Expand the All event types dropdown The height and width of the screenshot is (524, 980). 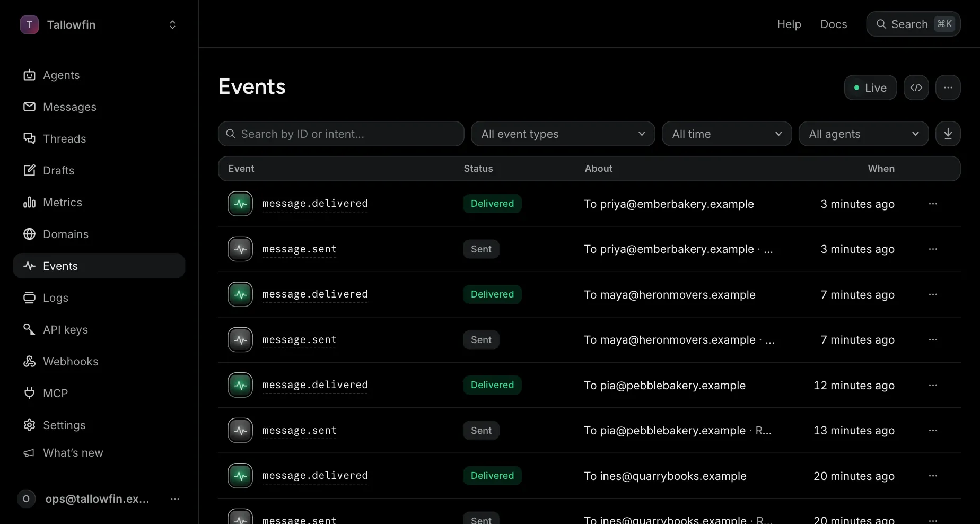point(563,134)
